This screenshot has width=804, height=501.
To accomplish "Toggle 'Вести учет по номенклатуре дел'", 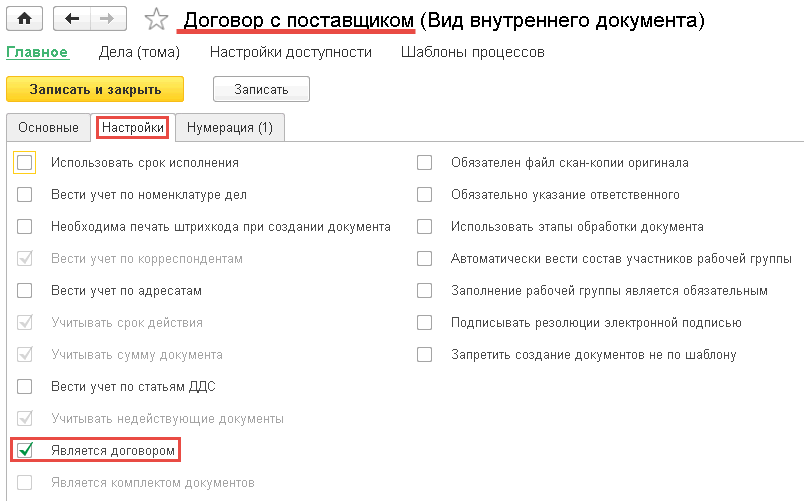I will [x=25, y=194].
